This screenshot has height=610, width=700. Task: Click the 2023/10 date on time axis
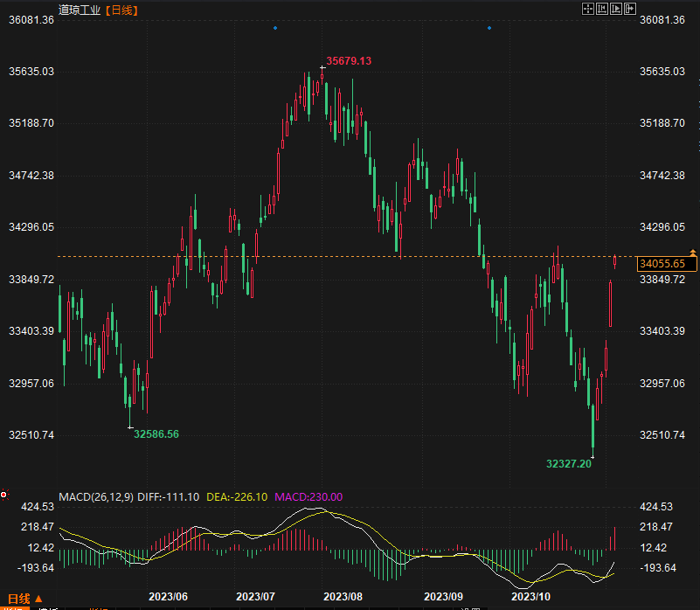530,596
